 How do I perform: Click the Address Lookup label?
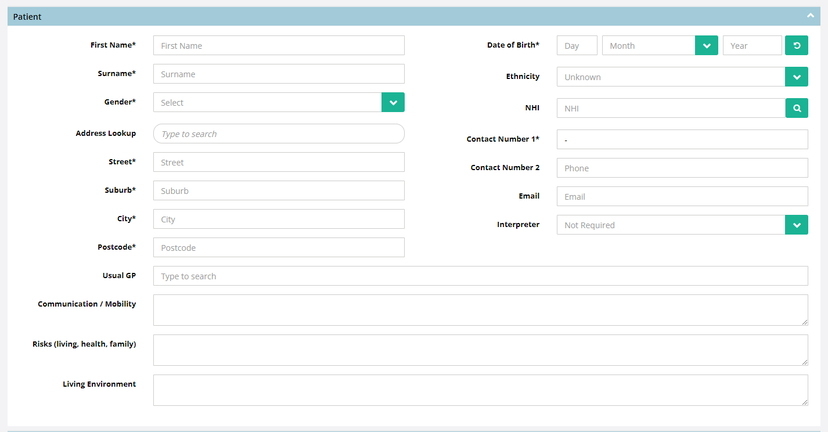[x=106, y=133]
